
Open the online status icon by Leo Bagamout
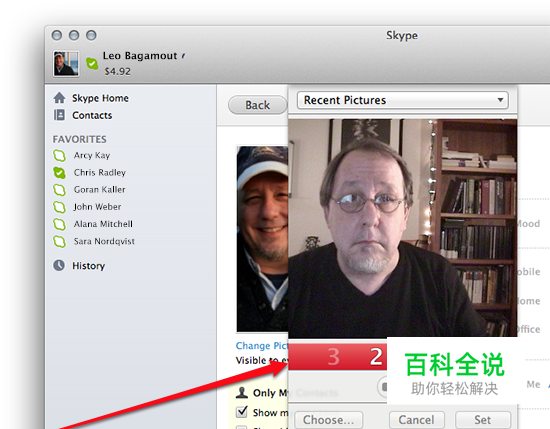[92, 63]
